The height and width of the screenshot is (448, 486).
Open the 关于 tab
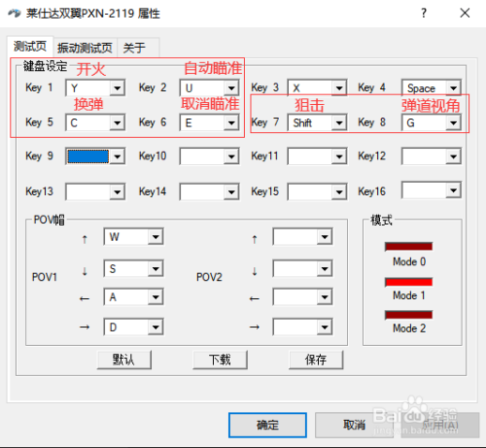(x=137, y=48)
